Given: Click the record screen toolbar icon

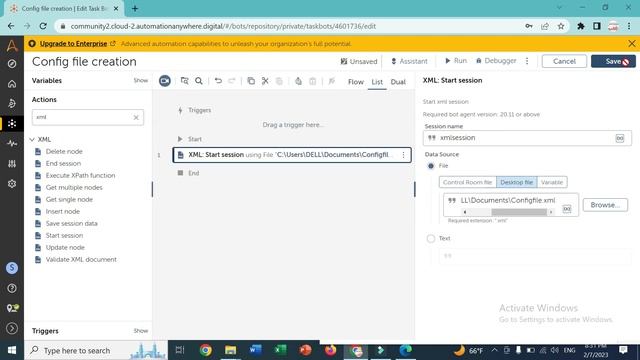Looking at the screenshot, I should pyautogui.click(x=164, y=81).
